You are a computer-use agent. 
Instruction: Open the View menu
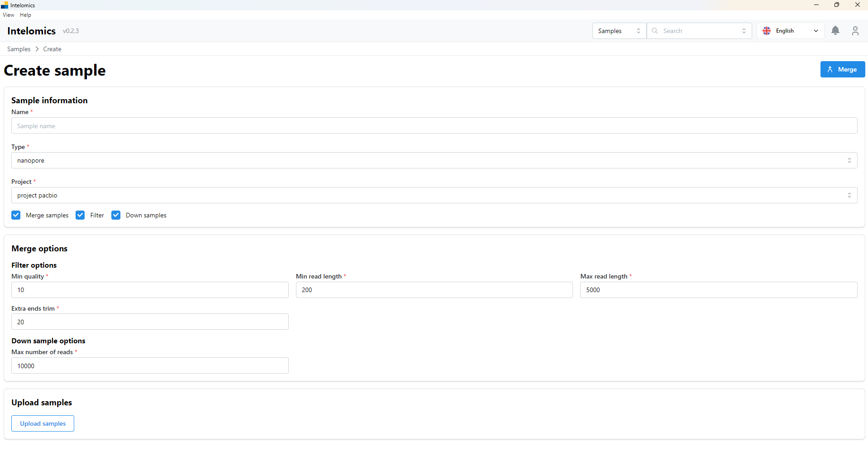click(x=8, y=15)
